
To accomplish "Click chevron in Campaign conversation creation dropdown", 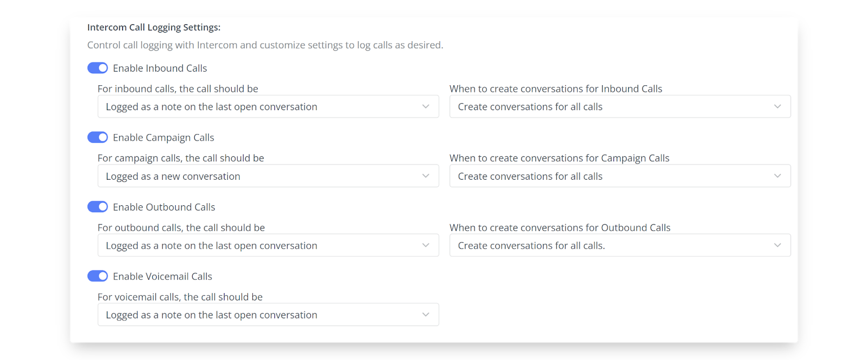I will click(x=777, y=176).
